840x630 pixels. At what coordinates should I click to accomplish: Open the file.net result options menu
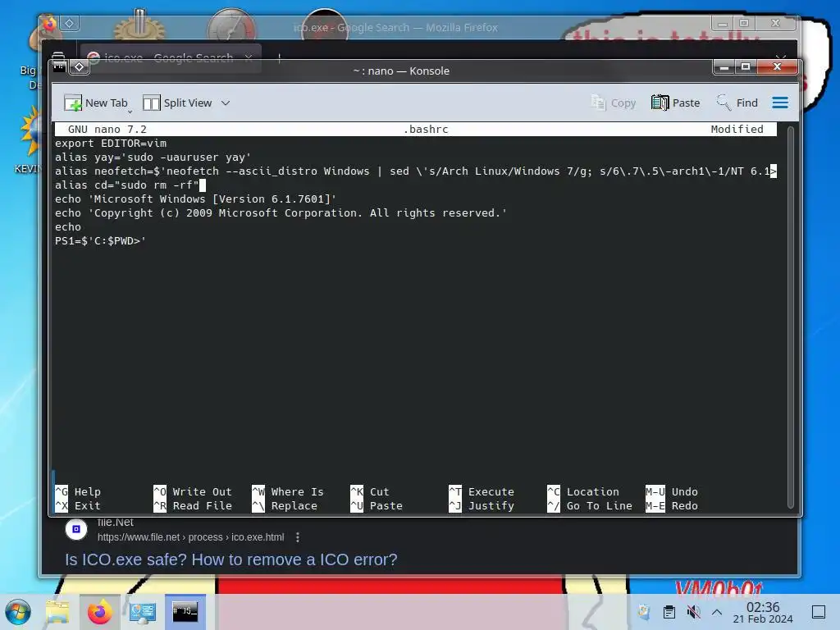[x=298, y=537]
